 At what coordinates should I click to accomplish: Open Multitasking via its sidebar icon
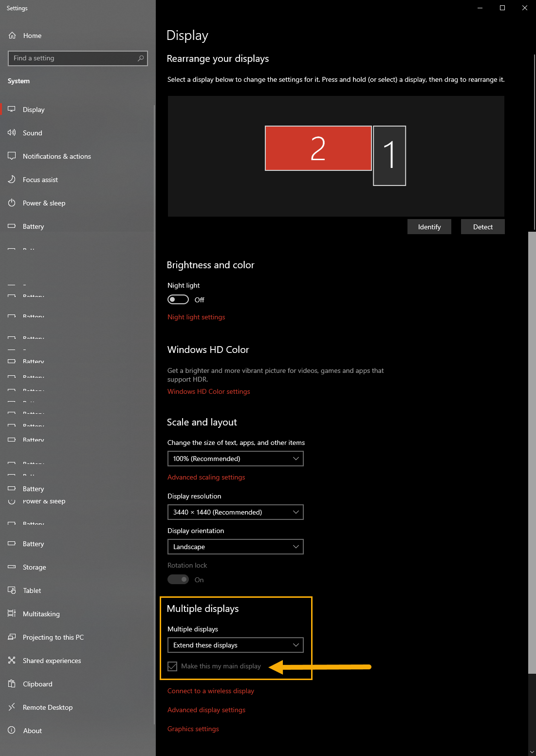(12, 614)
